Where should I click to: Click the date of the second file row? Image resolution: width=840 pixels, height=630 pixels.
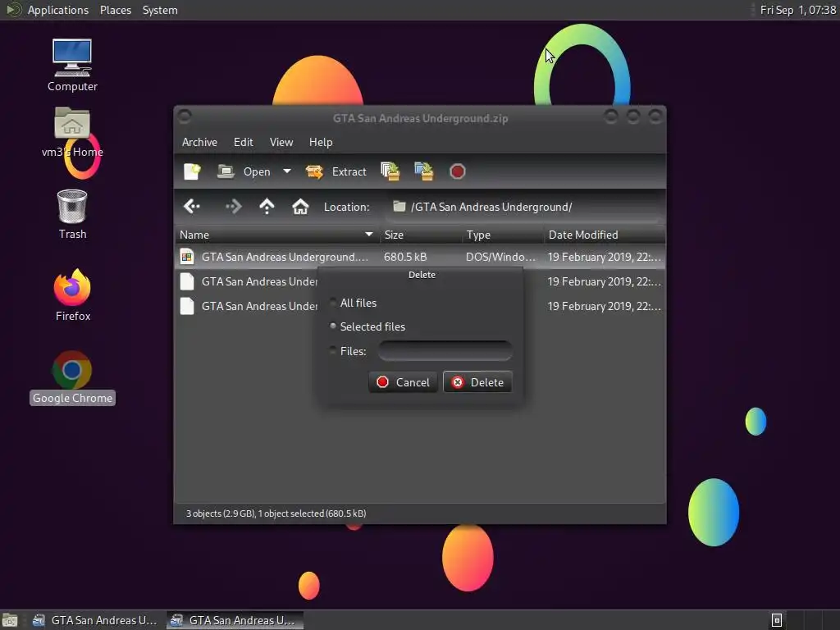[x=605, y=281]
